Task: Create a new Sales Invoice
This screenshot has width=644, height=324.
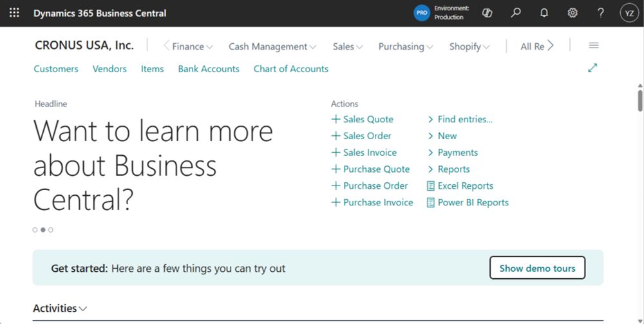Action: [364, 153]
